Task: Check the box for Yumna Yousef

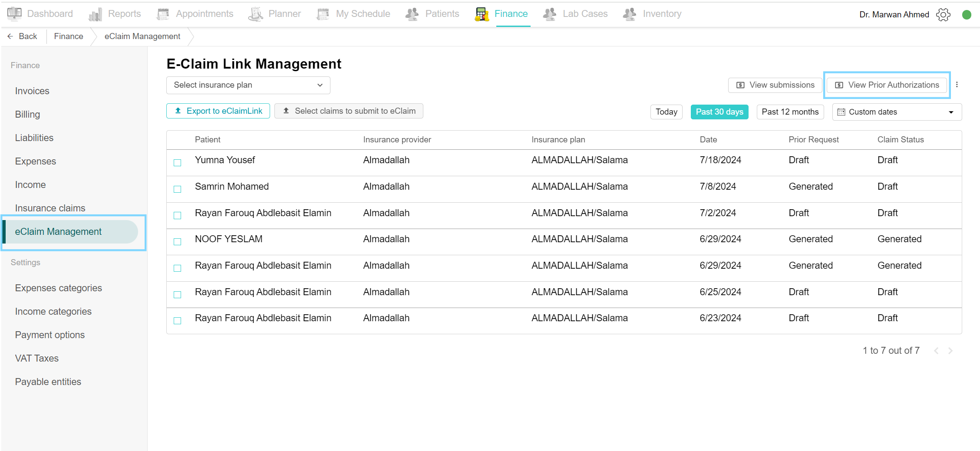Action: click(x=178, y=163)
